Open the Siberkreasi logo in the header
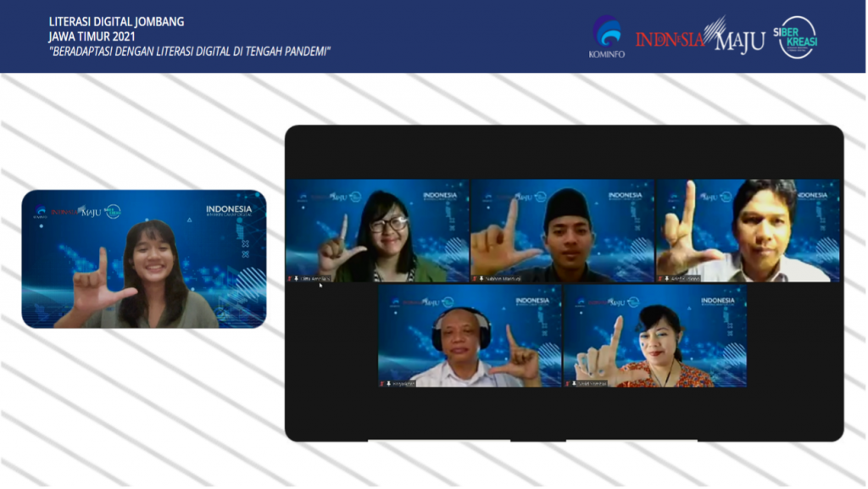The height and width of the screenshot is (489, 868). [797, 37]
